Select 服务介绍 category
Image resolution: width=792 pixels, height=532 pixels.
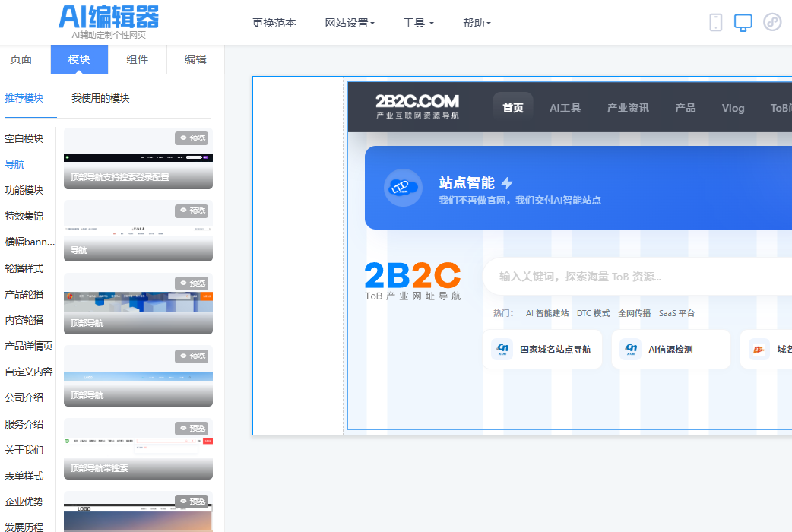click(x=24, y=424)
